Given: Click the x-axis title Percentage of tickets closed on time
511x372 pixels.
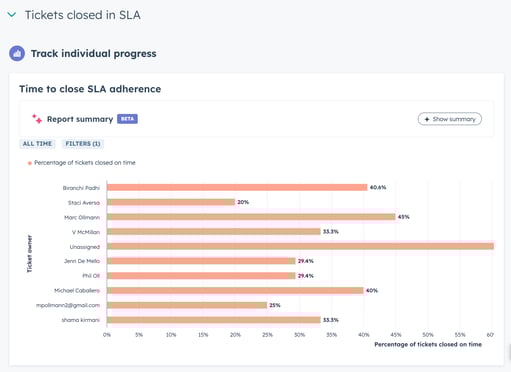Looking at the screenshot, I should point(428,344).
